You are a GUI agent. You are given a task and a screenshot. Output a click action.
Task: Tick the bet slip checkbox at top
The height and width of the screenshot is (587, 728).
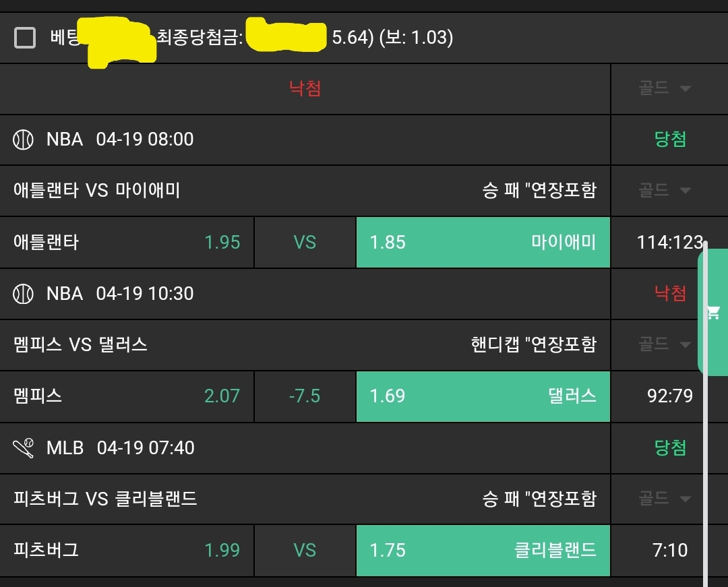(25, 38)
